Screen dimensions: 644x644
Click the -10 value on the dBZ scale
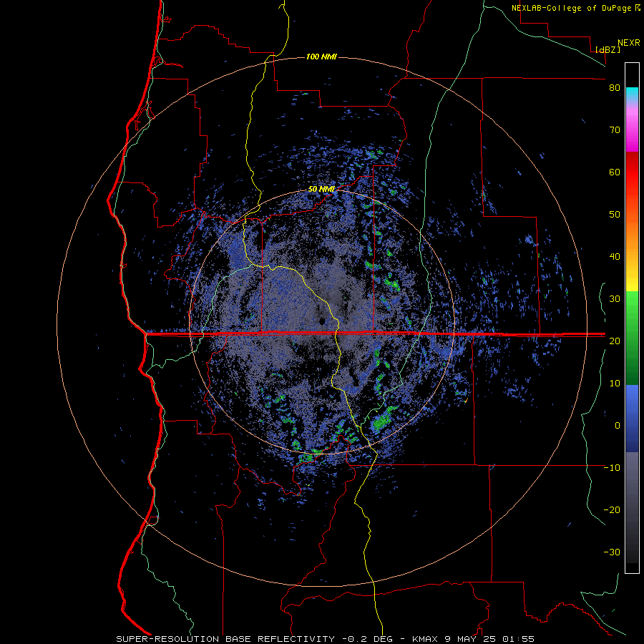[x=612, y=468]
